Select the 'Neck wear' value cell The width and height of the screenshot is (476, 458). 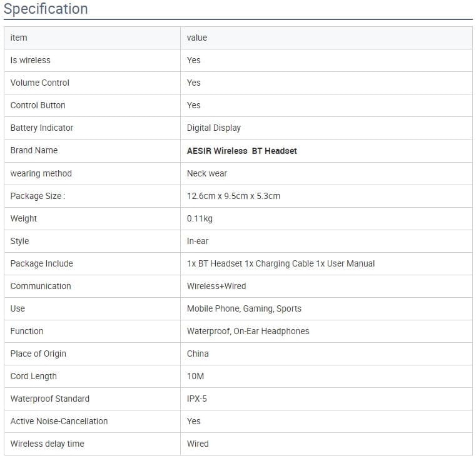pyautogui.click(x=206, y=173)
